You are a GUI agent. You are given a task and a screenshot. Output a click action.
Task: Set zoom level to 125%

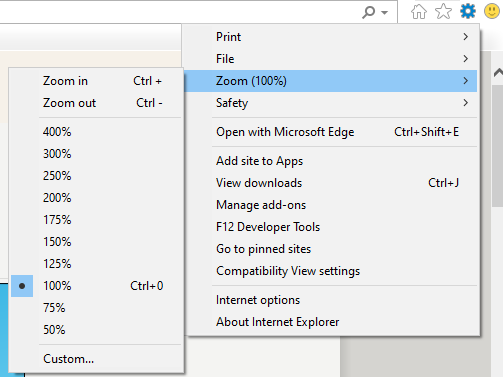(x=96, y=264)
